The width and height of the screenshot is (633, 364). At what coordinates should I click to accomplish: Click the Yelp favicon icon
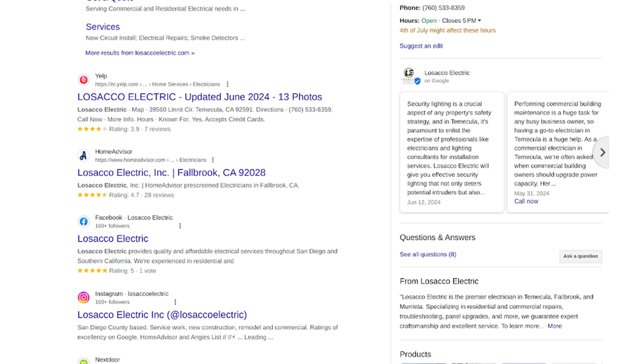84,80
